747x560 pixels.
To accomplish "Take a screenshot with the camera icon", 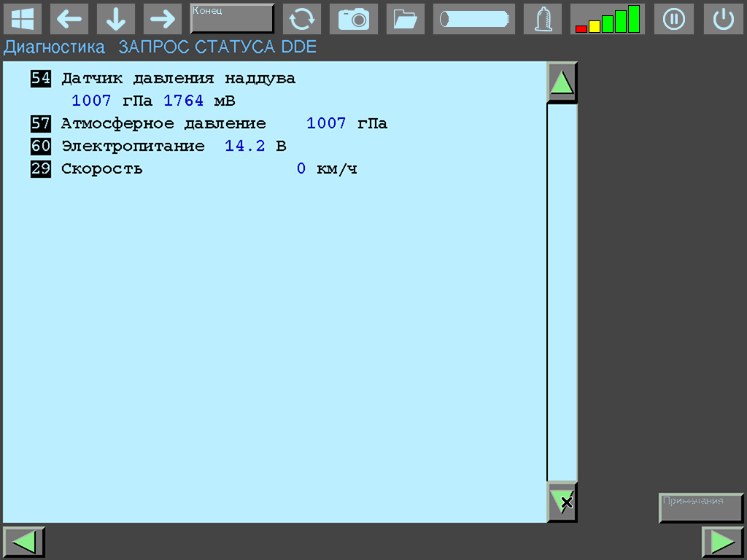I will [x=353, y=19].
